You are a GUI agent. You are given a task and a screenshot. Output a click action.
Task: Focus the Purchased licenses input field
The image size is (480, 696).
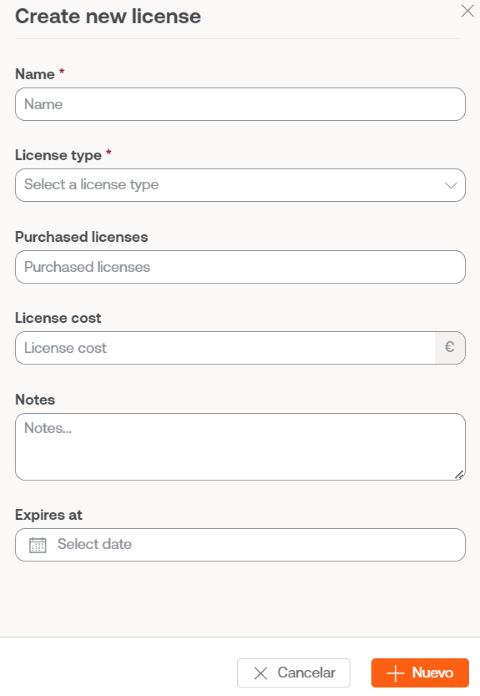coord(240,267)
